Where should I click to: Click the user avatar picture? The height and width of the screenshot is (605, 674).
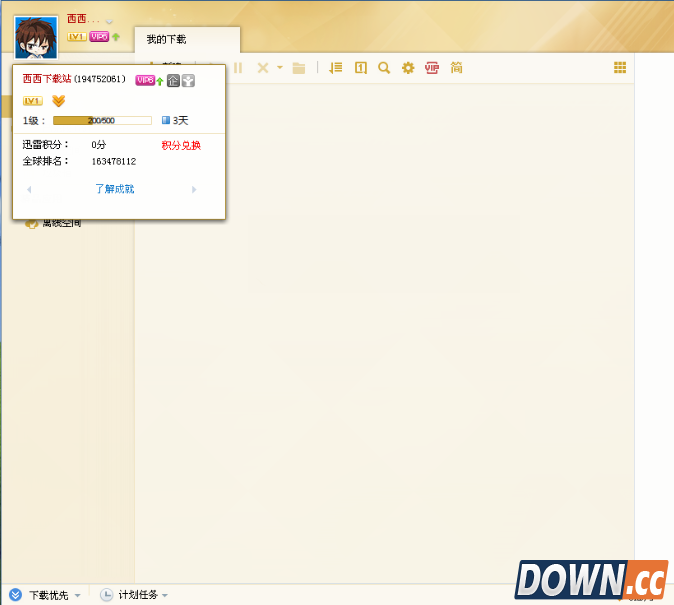click(x=36, y=38)
